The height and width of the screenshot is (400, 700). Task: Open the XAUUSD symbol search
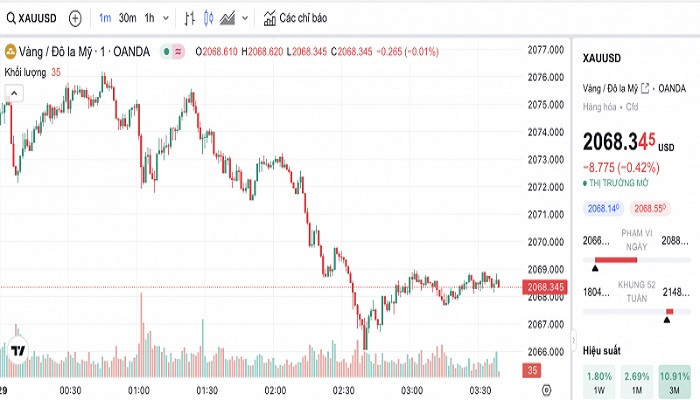tap(30, 18)
